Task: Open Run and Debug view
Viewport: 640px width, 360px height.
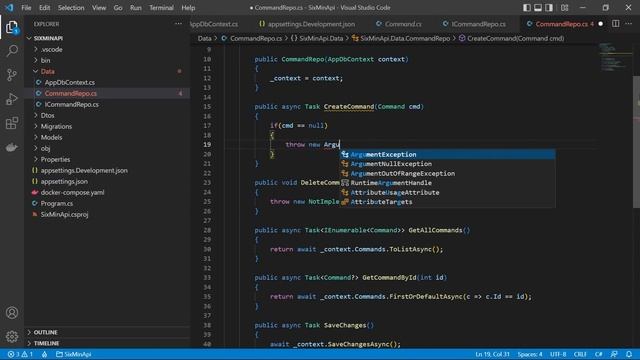Action: (12, 99)
